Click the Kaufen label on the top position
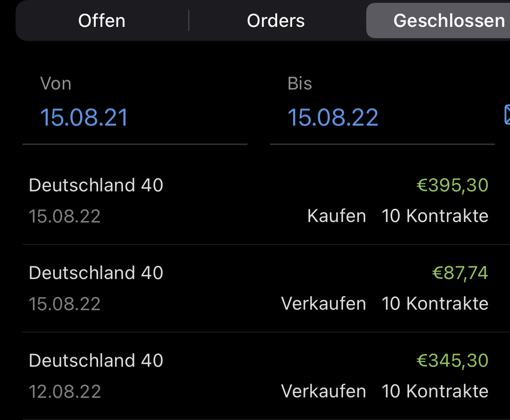This screenshot has width=510, height=420. pos(337,215)
